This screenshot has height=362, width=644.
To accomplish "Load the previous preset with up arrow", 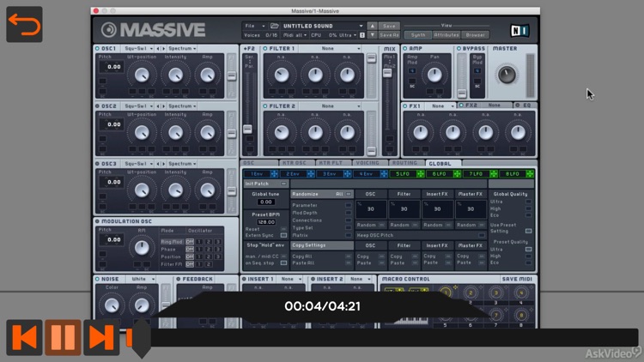I will coord(373,26).
